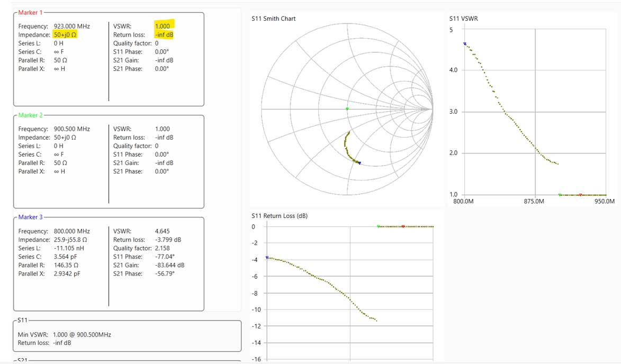The height and width of the screenshot is (364, 621).
Task: Click Marker 2 Series L value 0 H
Action: tap(59, 146)
